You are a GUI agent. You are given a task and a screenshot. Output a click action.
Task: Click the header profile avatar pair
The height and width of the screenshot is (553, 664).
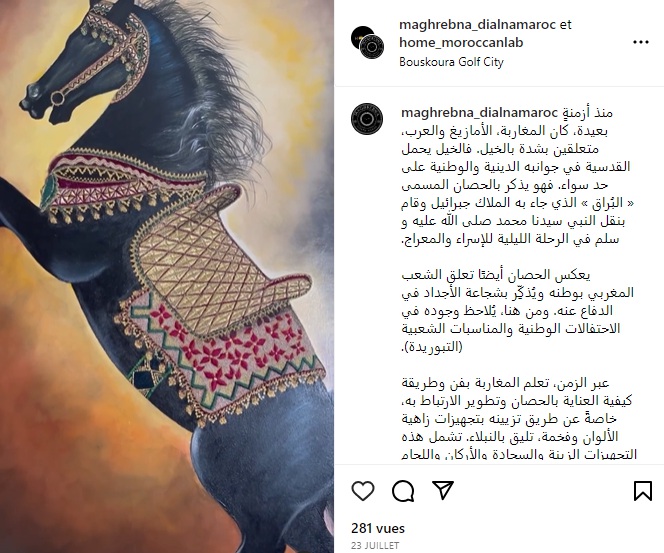[x=367, y=42]
